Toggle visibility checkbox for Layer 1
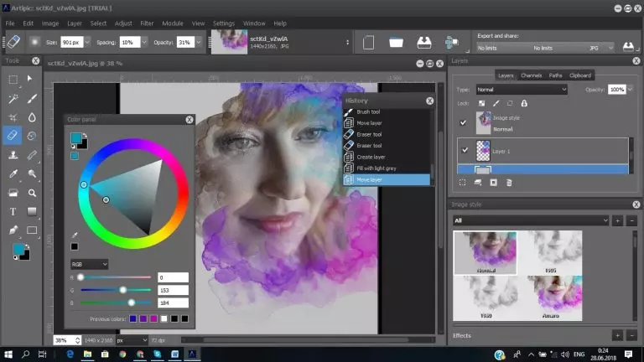 click(464, 151)
